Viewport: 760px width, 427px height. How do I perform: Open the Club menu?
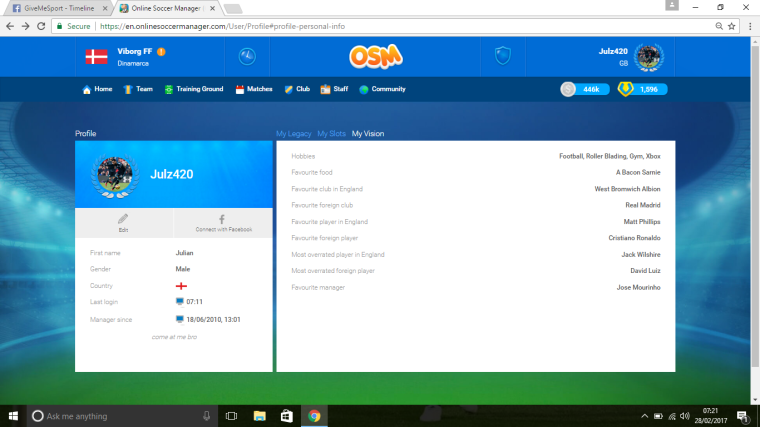[x=297, y=89]
